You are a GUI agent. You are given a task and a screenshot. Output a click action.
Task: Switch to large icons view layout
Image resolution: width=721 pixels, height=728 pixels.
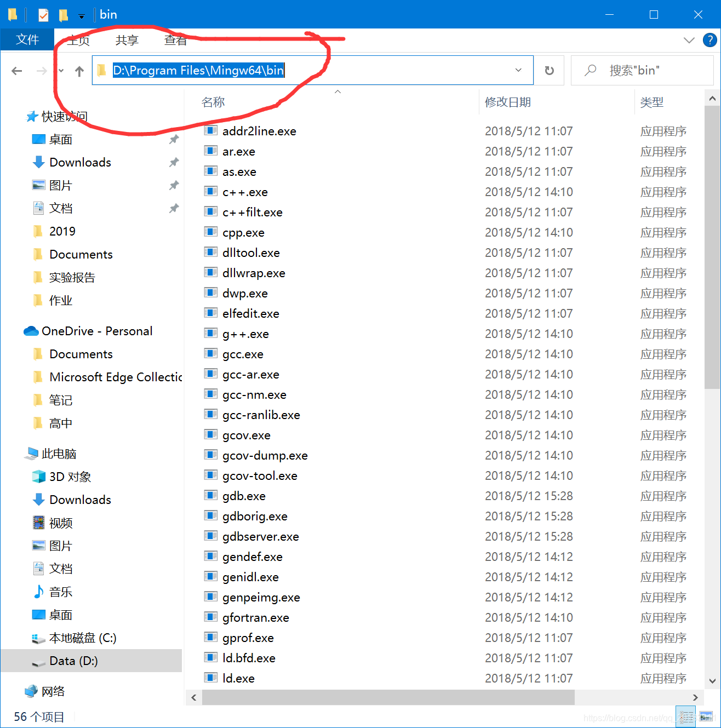(x=706, y=716)
